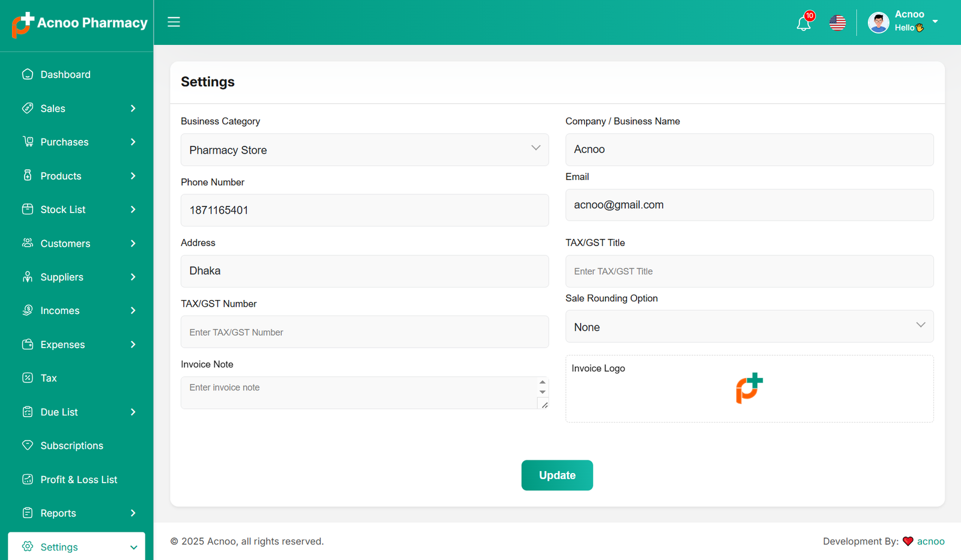Image resolution: width=961 pixels, height=560 pixels.
Task: Click the Invoice Logo image
Action: tap(749, 388)
